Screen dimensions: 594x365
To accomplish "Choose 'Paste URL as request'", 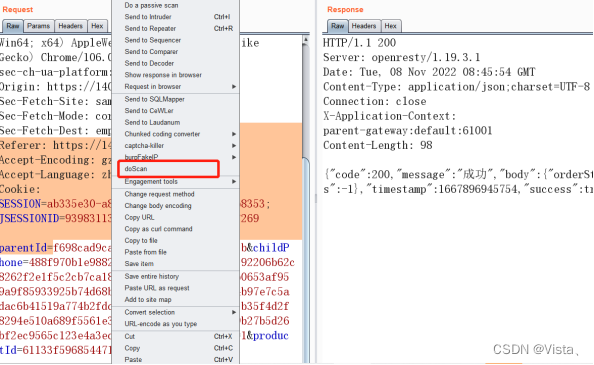I will point(176,288).
